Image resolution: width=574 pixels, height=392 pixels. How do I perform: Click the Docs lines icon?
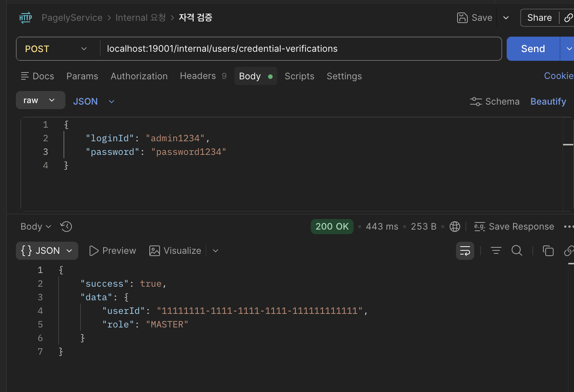tap(25, 76)
